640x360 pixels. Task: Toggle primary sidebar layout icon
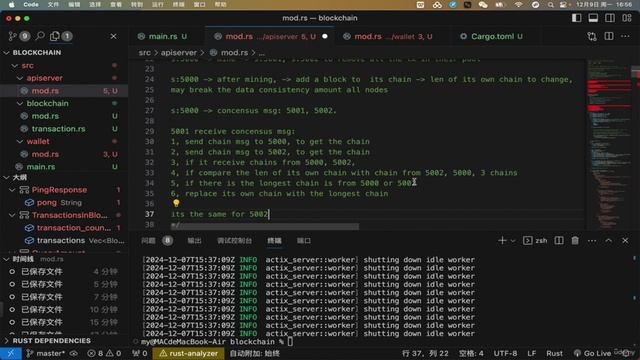(x=576, y=18)
